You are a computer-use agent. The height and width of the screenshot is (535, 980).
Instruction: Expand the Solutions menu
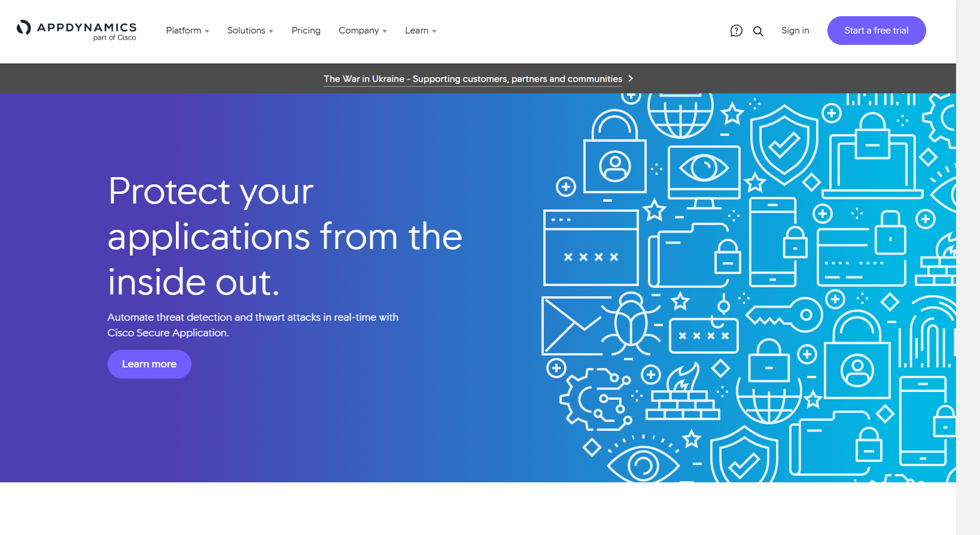coord(250,31)
